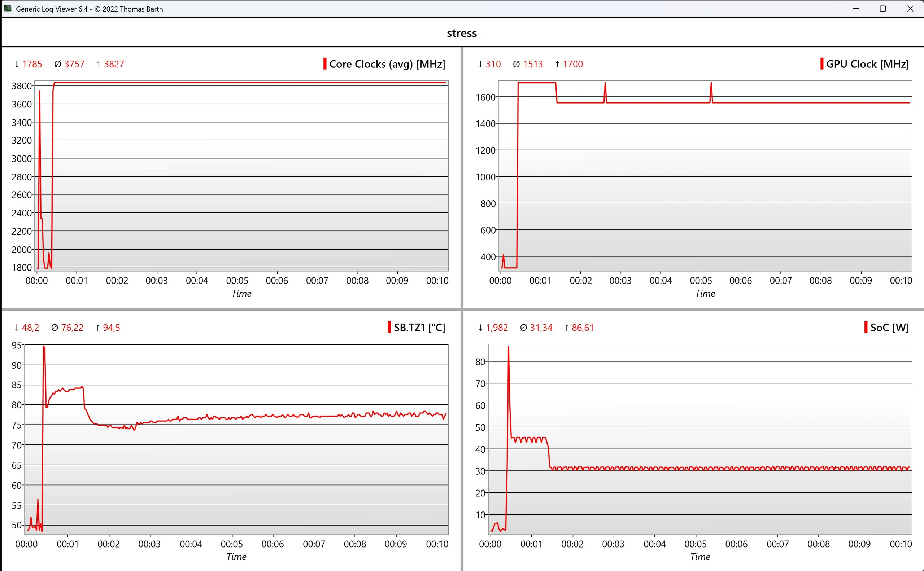This screenshot has height=571, width=924.
Task: Click the GPU Clock average value 1513
Action: (x=532, y=64)
